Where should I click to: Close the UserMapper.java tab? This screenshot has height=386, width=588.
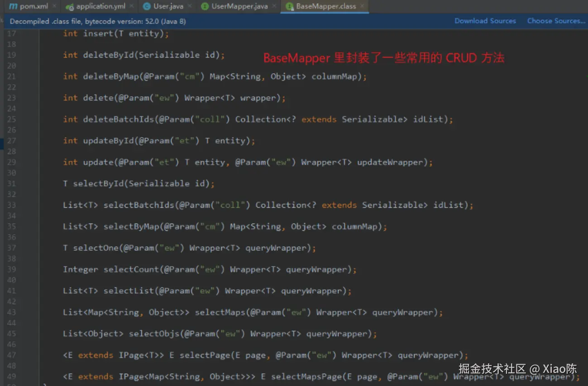tap(274, 6)
